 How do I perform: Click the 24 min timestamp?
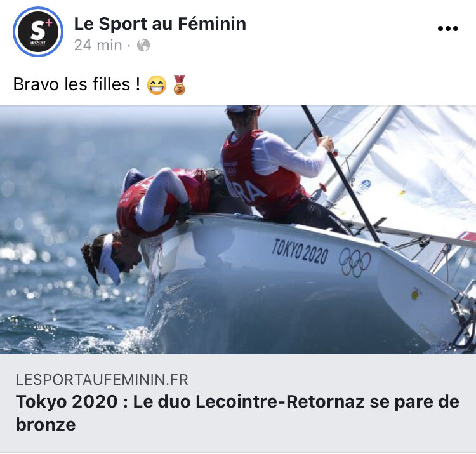98,45
